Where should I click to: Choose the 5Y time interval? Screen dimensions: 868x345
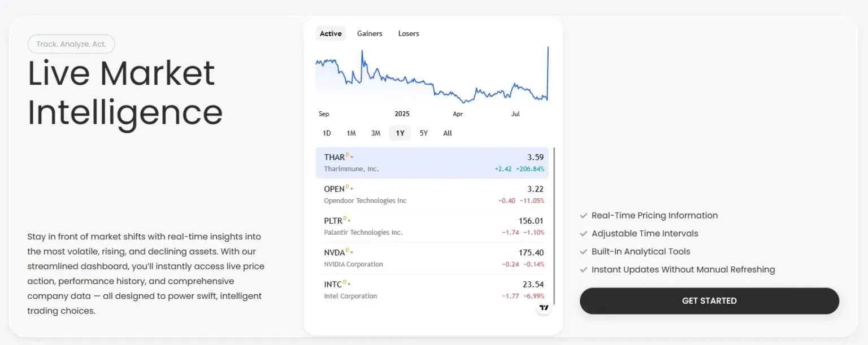[x=424, y=133]
